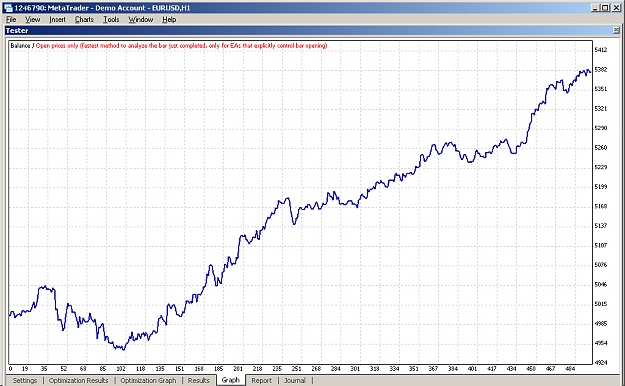Screen dimensions: 625x386
Task: Switch to the Settings tab
Action: (25, 380)
